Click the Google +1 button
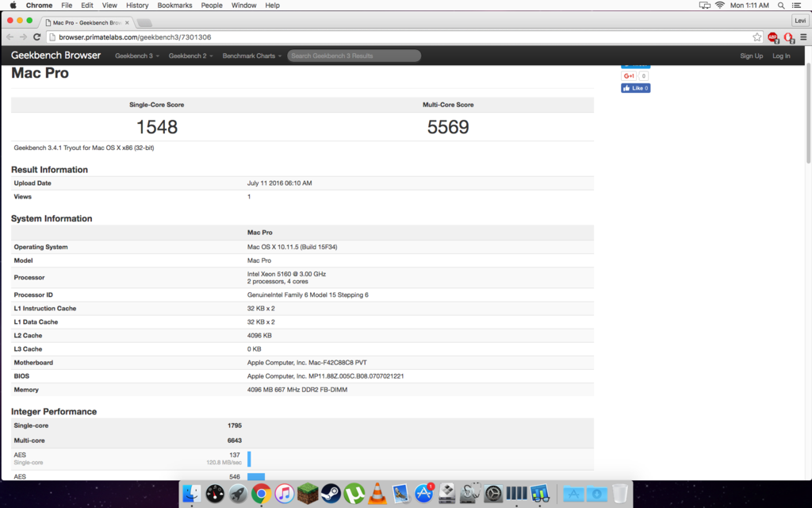The height and width of the screenshot is (508, 812). (x=629, y=75)
